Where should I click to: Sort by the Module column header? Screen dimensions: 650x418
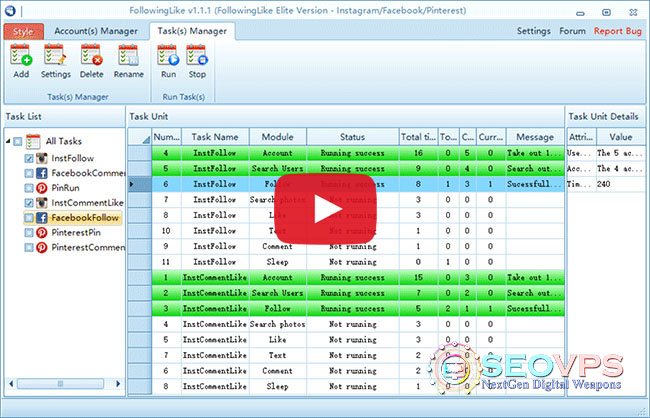point(278,137)
